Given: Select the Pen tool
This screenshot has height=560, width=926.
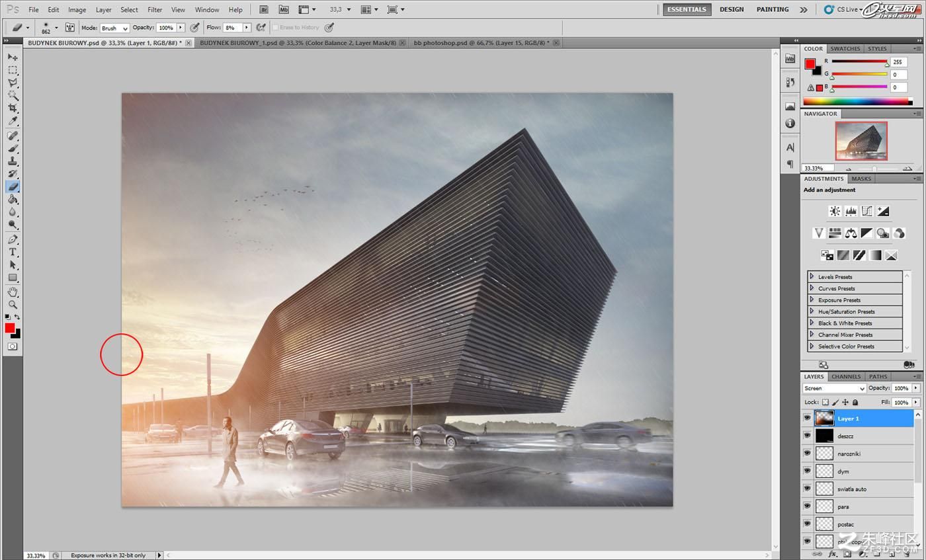Looking at the screenshot, I should pyautogui.click(x=13, y=239).
